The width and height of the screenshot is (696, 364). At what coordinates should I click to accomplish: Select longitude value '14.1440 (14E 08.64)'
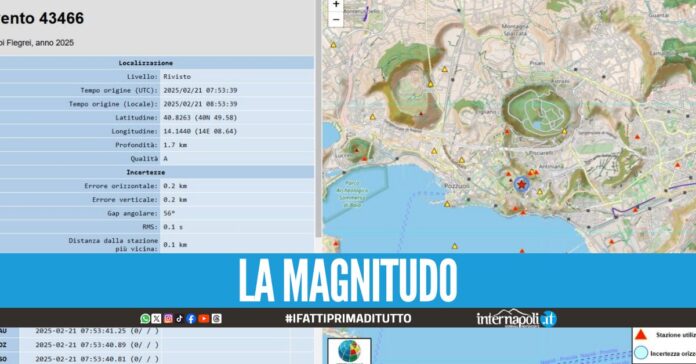(x=200, y=131)
